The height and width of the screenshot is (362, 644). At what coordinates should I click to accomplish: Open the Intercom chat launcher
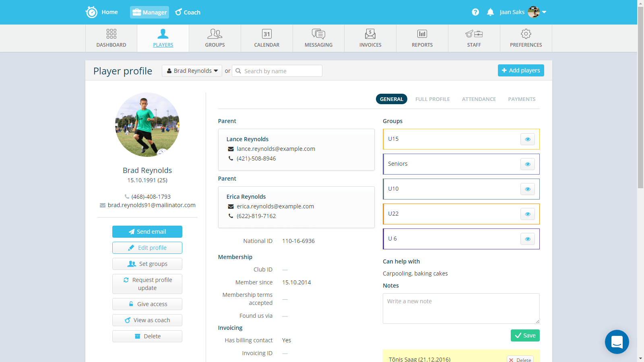[x=617, y=342]
